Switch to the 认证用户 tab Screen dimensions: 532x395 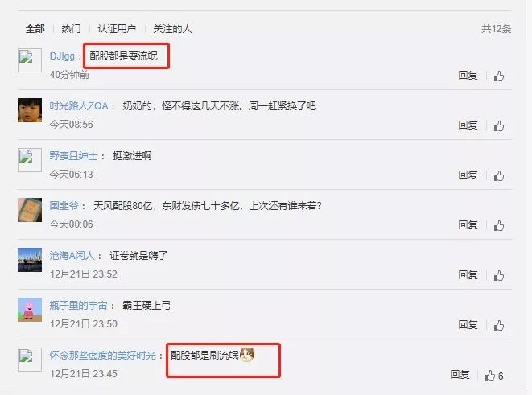117,29
